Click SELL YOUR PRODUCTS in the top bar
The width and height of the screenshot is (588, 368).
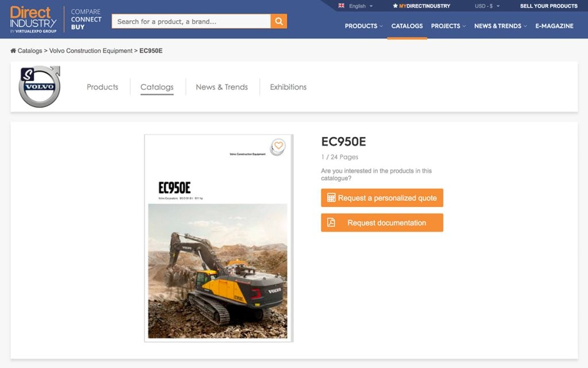point(549,6)
